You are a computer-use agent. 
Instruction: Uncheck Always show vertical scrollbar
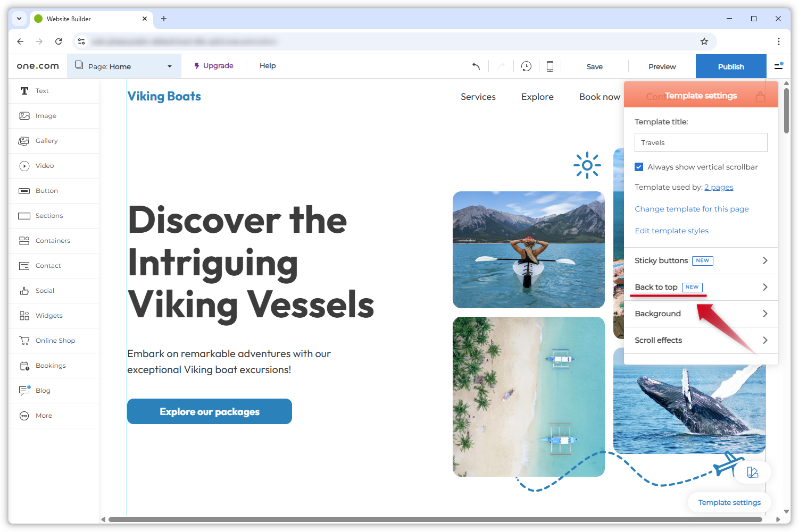(x=639, y=167)
